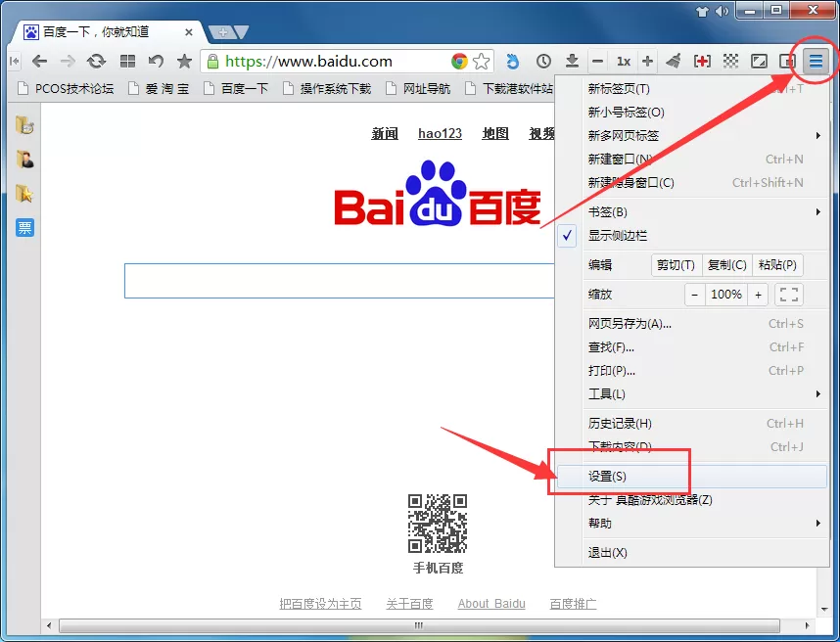Click the 复制(C) copy button
Screen dimensions: 840x642
click(727, 265)
